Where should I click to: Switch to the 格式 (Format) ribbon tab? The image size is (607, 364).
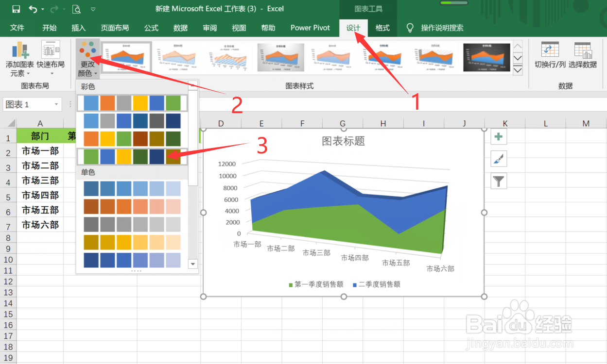[382, 28]
